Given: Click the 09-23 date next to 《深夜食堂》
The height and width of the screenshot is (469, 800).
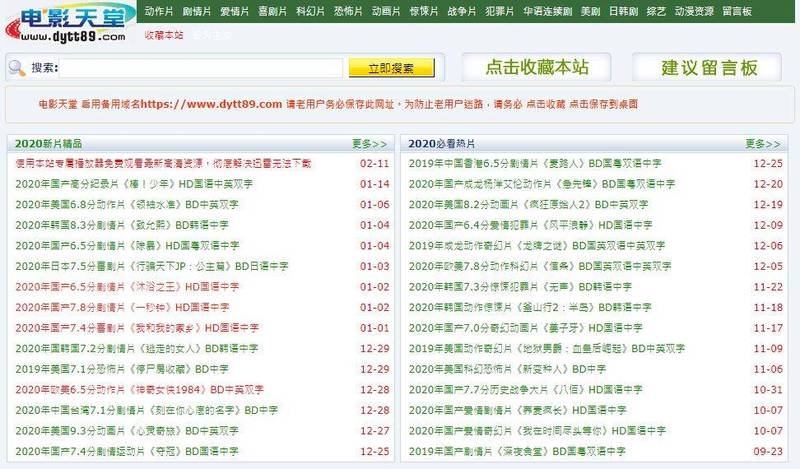Looking at the screenshot, I should click(768, 452).
